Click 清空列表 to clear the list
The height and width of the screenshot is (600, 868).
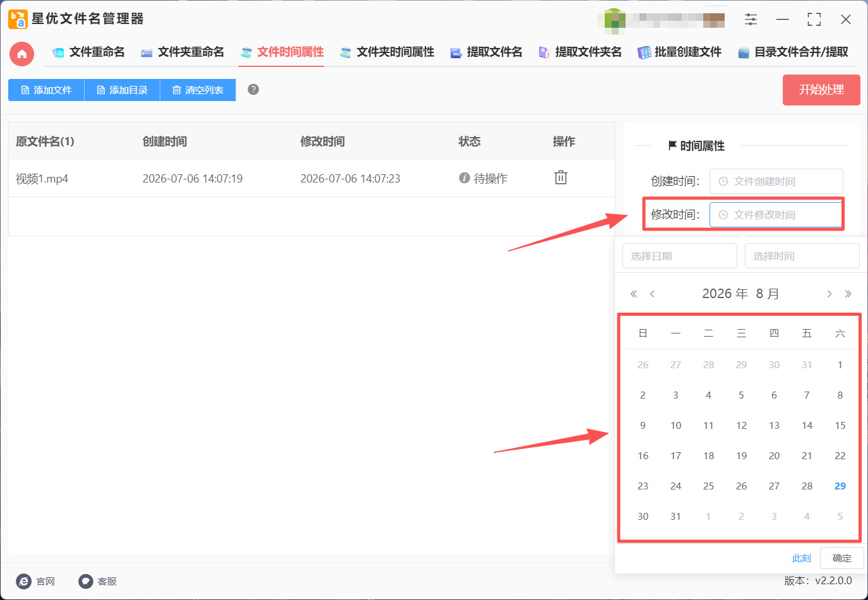click(x=198, y=90)
